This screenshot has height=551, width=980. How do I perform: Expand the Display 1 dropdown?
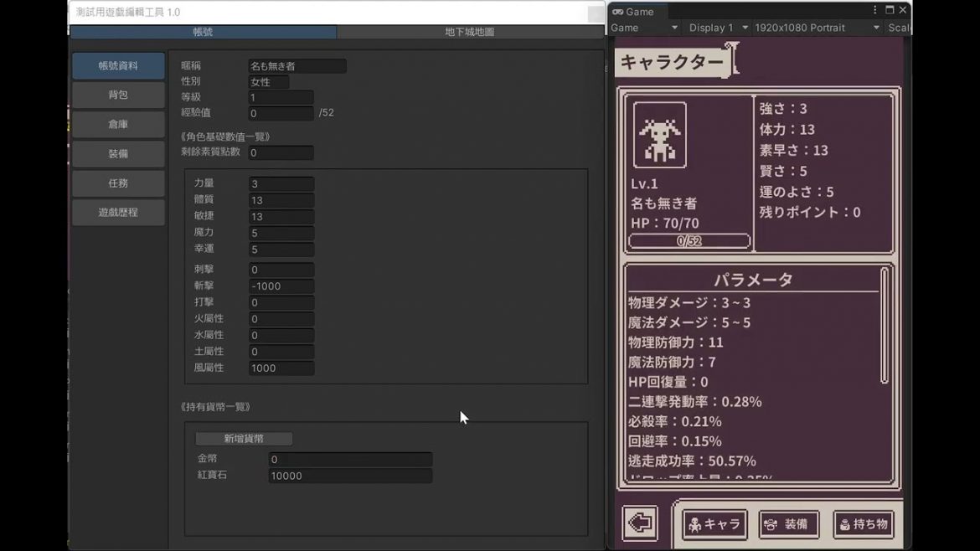718,28
